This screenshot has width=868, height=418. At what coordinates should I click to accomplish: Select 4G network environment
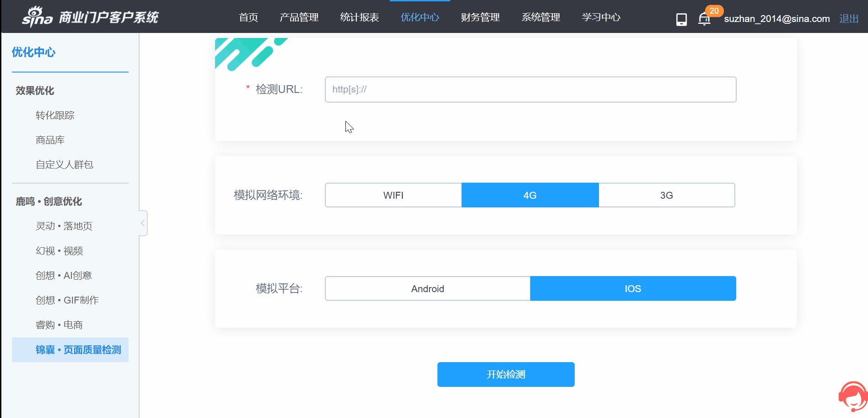(x=530, y=195)
